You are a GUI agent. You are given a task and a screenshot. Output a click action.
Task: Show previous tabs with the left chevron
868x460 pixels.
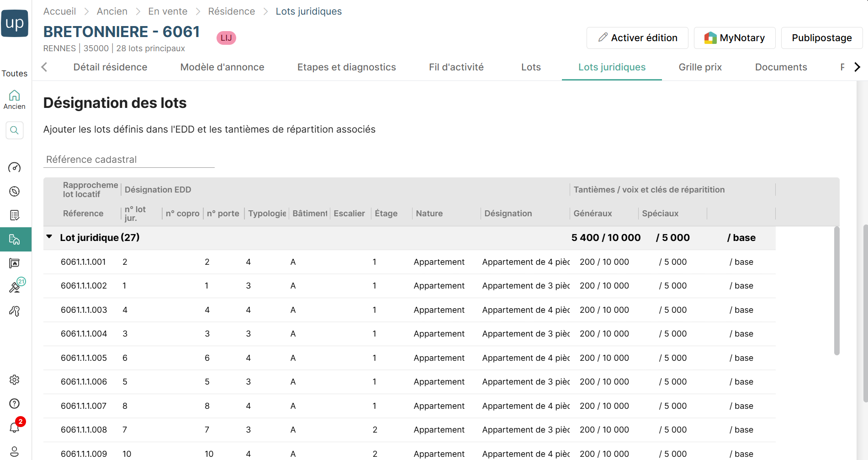click(x=44, y=67)
